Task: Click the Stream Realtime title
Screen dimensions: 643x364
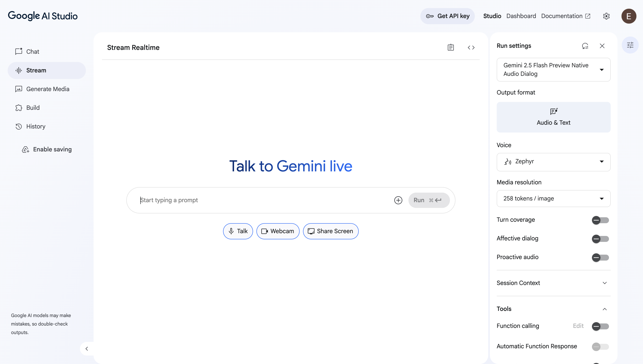Action: pyautogui.click(x=133, y=48)
